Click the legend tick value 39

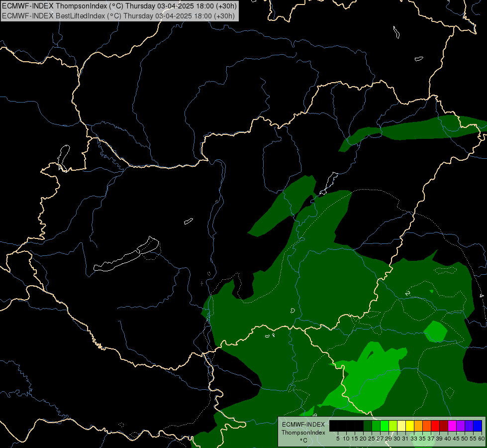point(439,439)
